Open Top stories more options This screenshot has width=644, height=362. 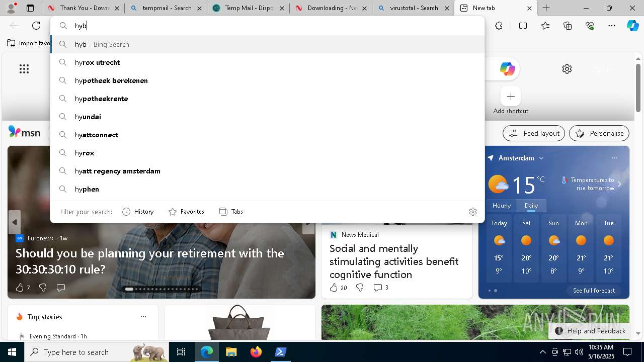point(143,317)
